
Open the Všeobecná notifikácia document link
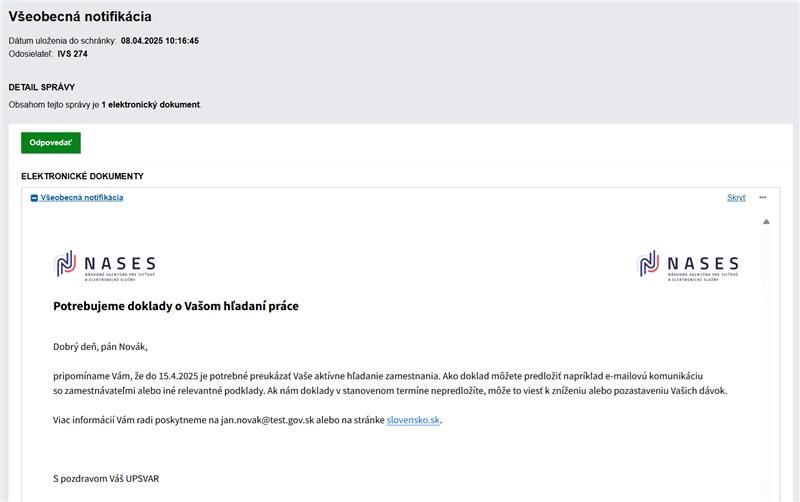click(82, 198)
